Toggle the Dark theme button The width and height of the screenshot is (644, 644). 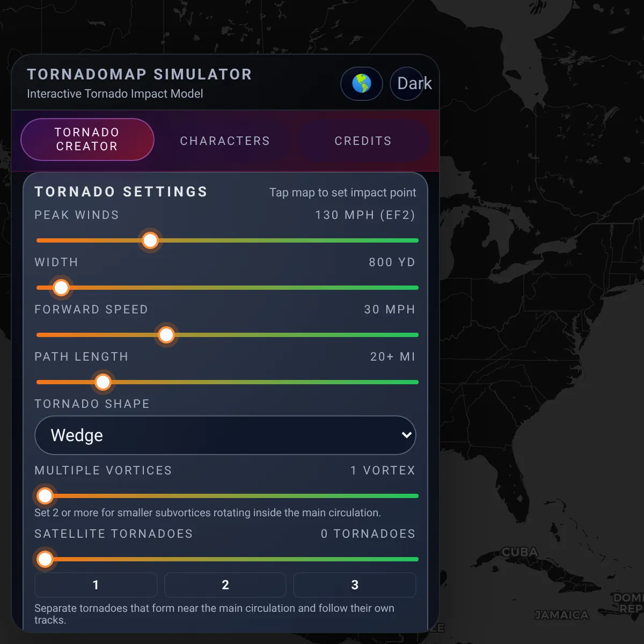414,84
